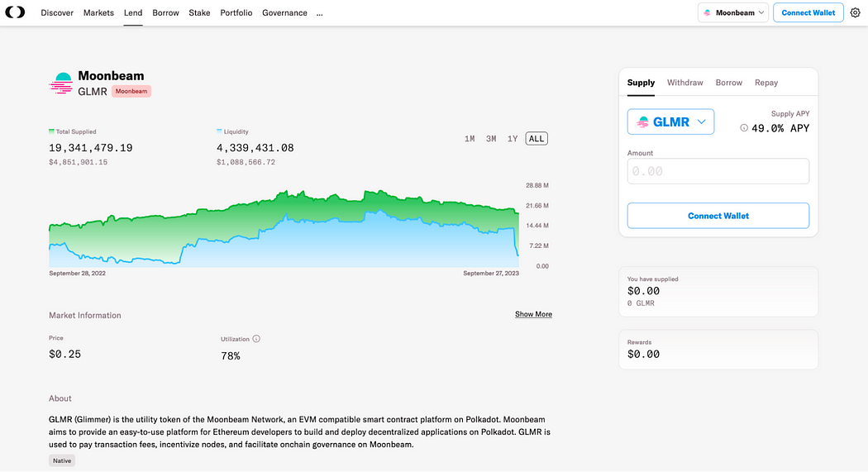The image size is (868, 472).
Task: Click the September 27, 2023 chart date label
Action: click(x=491, y=274)
